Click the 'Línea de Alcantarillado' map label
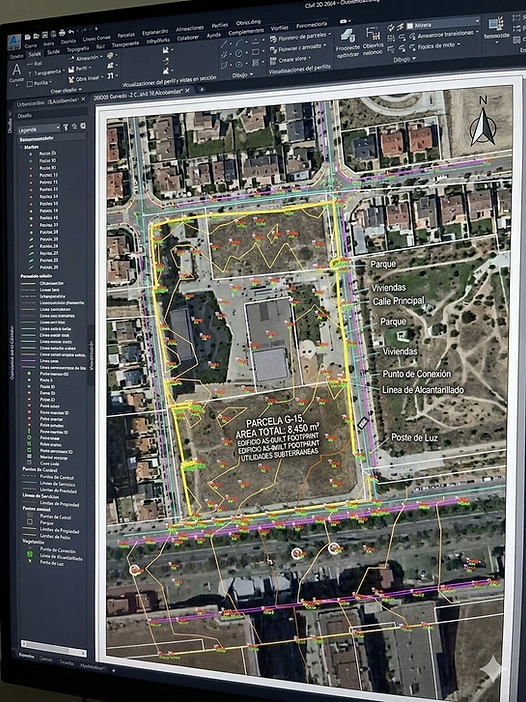 pyautogui.click(x=423, y=390)
